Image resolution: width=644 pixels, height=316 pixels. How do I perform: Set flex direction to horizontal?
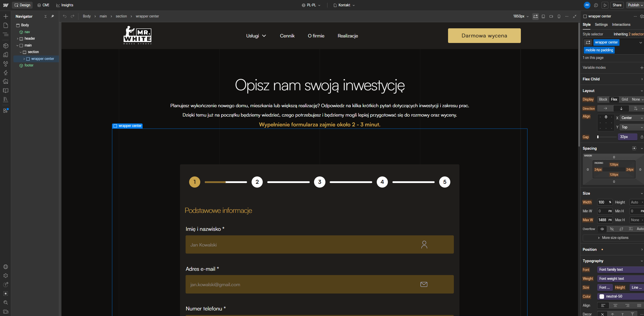click(605, 108)
